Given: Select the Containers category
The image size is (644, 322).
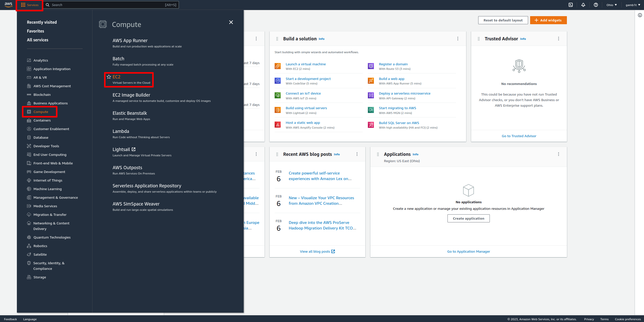Looking at the screenshot, I should (42, 120).
